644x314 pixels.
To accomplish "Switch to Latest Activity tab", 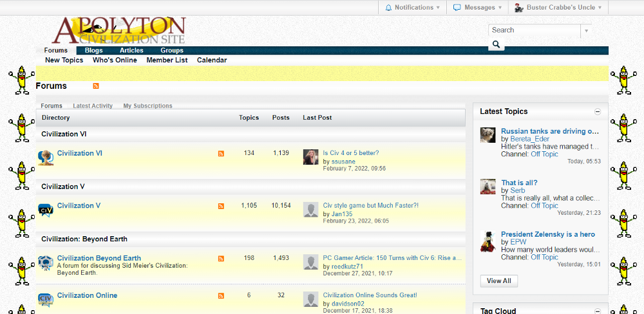I will coord(93,106).
